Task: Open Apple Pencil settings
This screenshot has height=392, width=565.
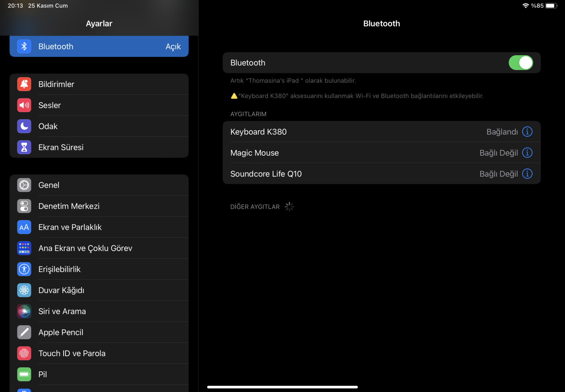Action: coord(99,332)
